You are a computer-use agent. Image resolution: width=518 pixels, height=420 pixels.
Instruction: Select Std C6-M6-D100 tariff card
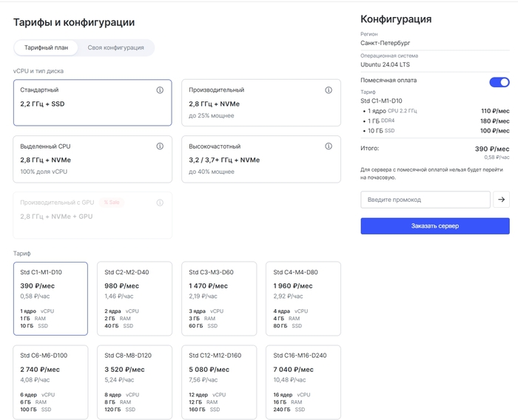click(x=50, y=382)
